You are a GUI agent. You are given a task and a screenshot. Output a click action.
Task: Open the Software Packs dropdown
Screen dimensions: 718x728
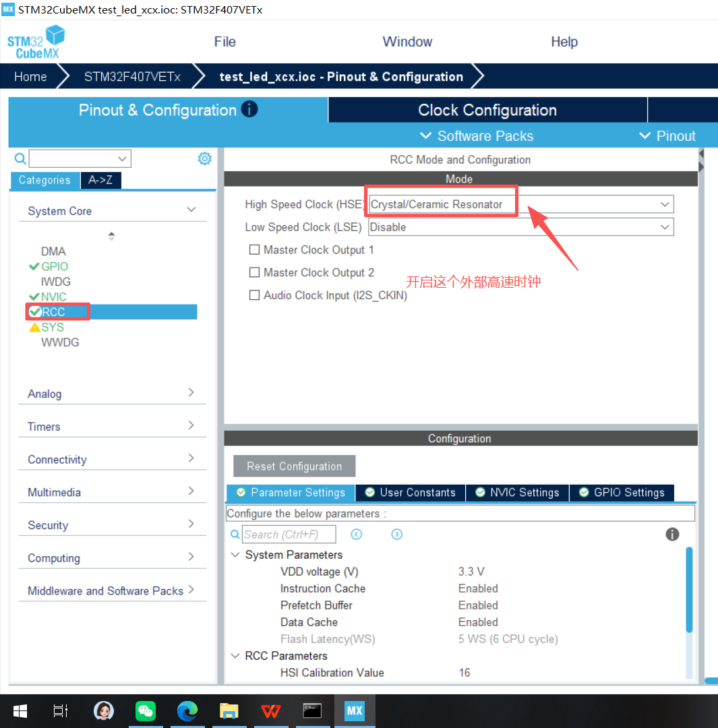tap(477, 136)
